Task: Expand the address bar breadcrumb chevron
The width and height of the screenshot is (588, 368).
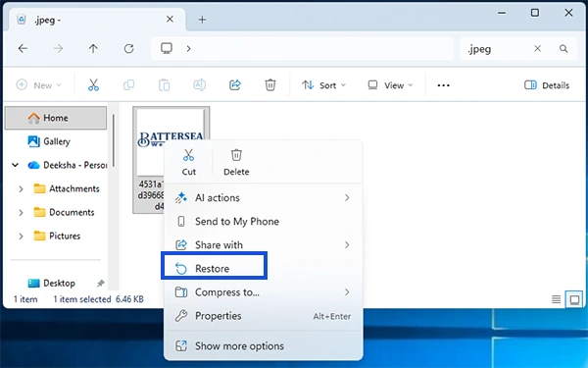Action: (x=188, y=48)
